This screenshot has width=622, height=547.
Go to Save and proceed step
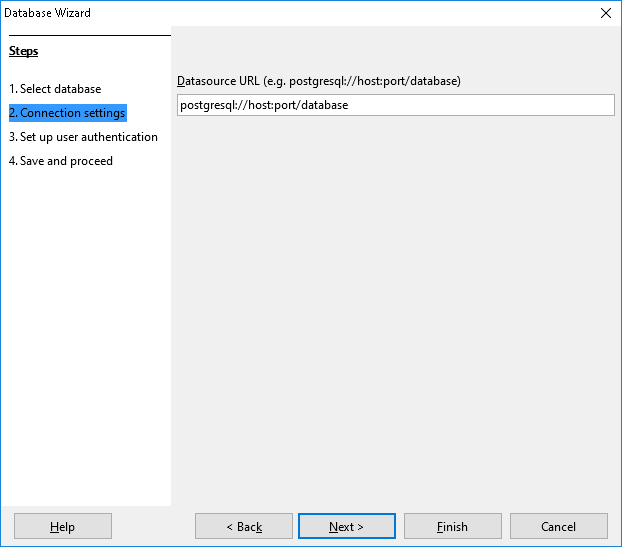[60, 161]
